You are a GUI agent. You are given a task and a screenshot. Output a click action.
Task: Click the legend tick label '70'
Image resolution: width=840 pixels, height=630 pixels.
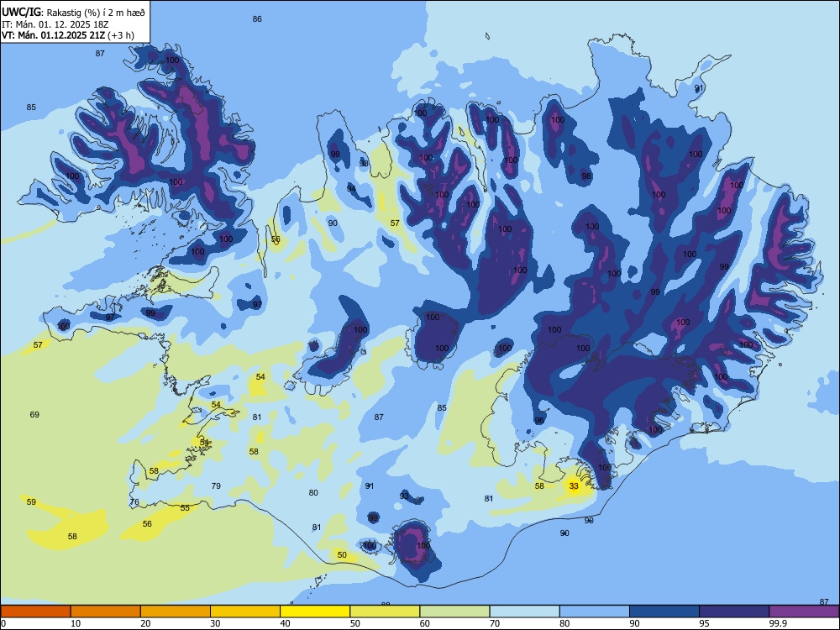pyautogui.click(x=495, y=623)
